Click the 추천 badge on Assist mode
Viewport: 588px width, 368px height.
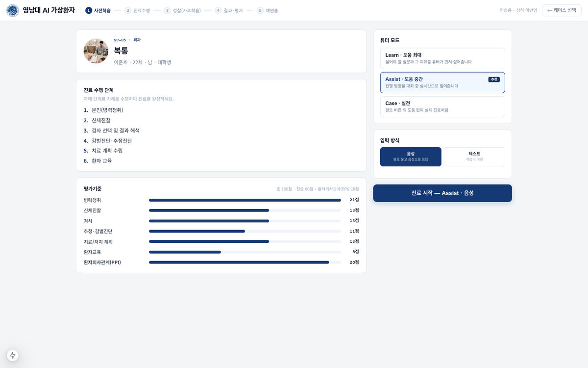point(494,79)
